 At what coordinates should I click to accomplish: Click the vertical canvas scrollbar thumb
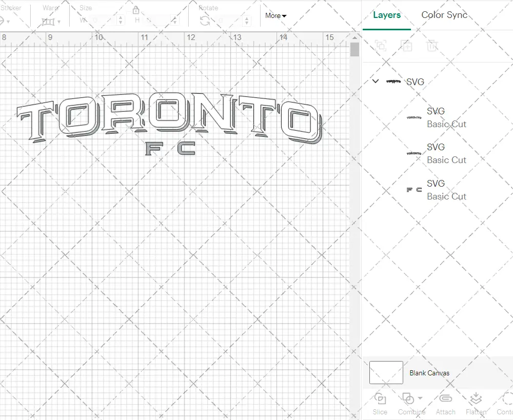tap(354, 50)
